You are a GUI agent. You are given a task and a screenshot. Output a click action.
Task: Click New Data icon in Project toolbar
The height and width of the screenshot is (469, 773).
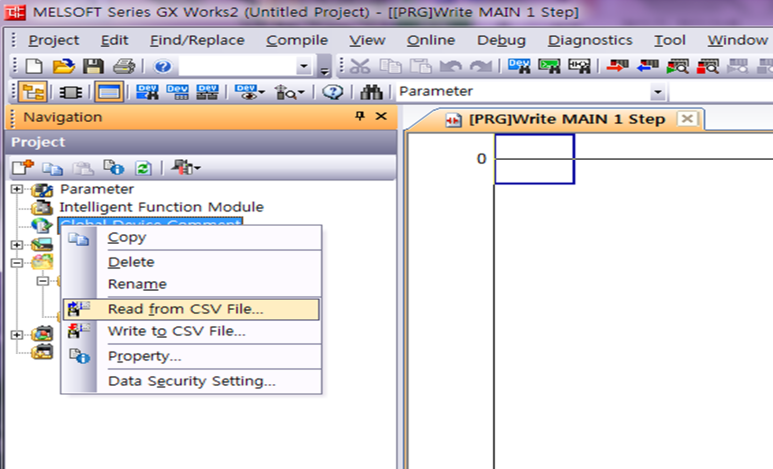pos(23,168)
